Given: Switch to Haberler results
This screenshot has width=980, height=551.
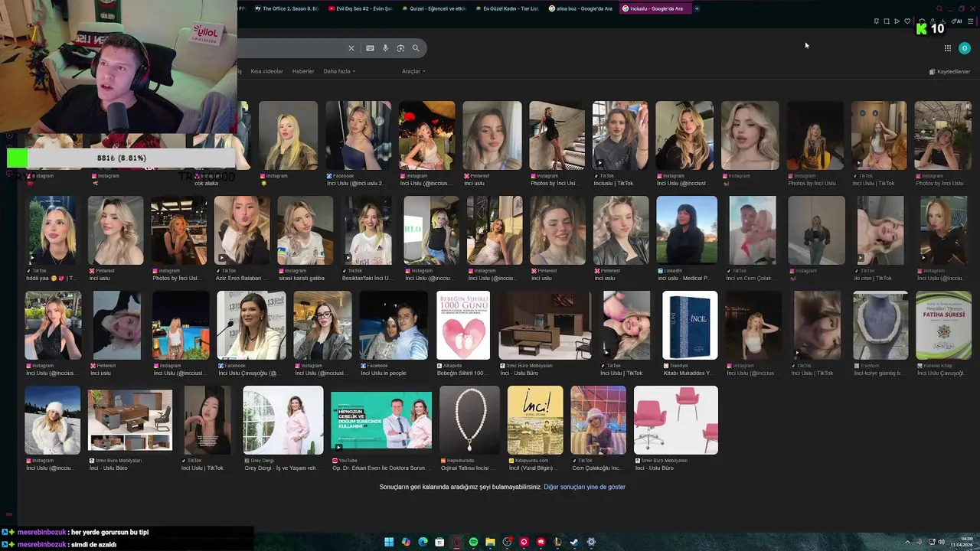Looking at the screenshot, I should (x=303, y=71).
